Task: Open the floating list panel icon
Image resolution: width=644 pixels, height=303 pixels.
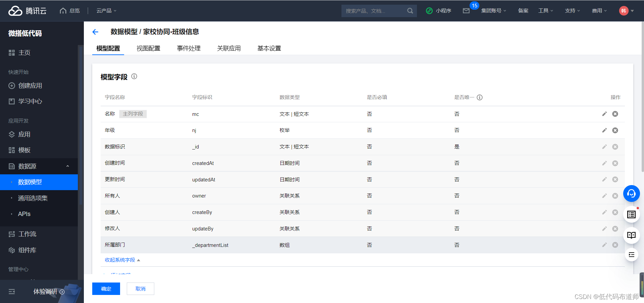Action: click(631, 214)
